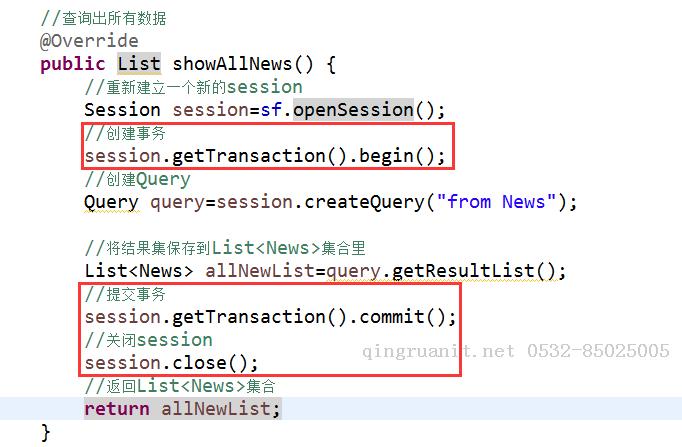This screenshot has height=447, width=682.
Task: Click the commit() method call
Action: [407, 317]
